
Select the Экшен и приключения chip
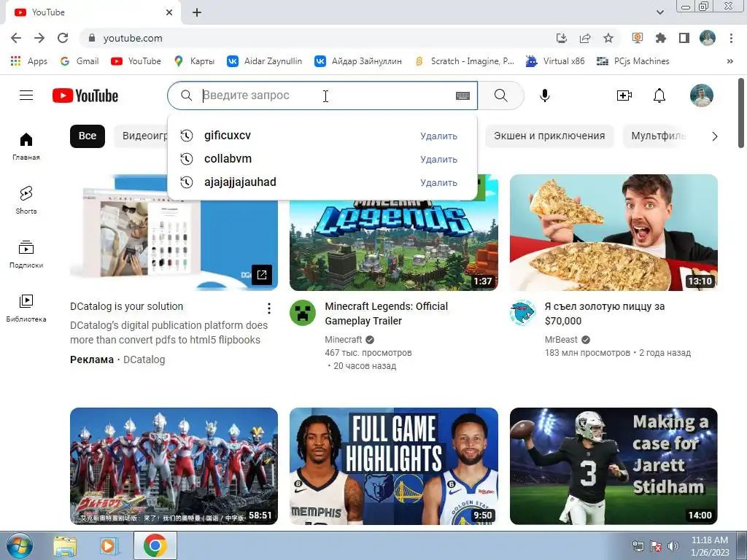(x=549, y=136)
